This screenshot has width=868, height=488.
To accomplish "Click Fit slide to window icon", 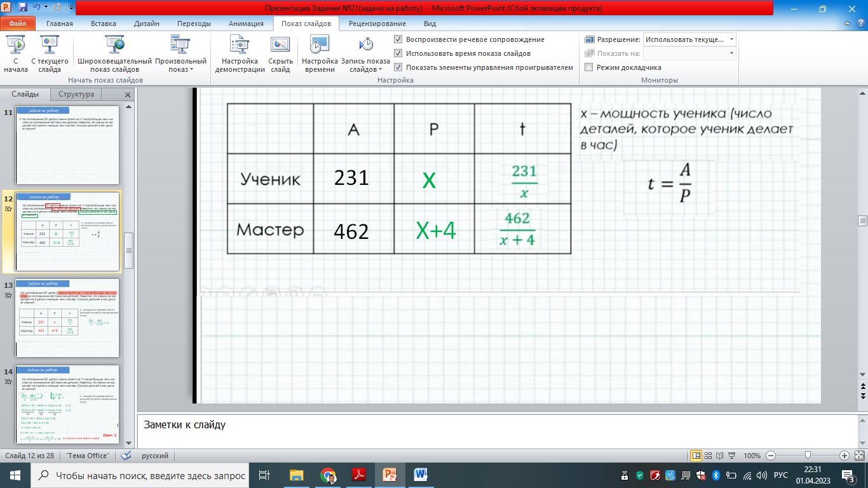I will point(859,456).
